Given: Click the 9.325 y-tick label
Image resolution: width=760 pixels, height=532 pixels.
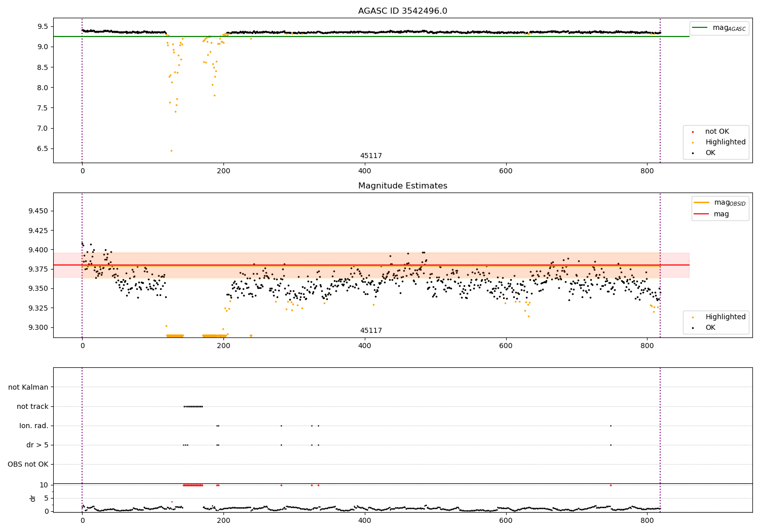Looking at the screenshot, I should (38, 308).
